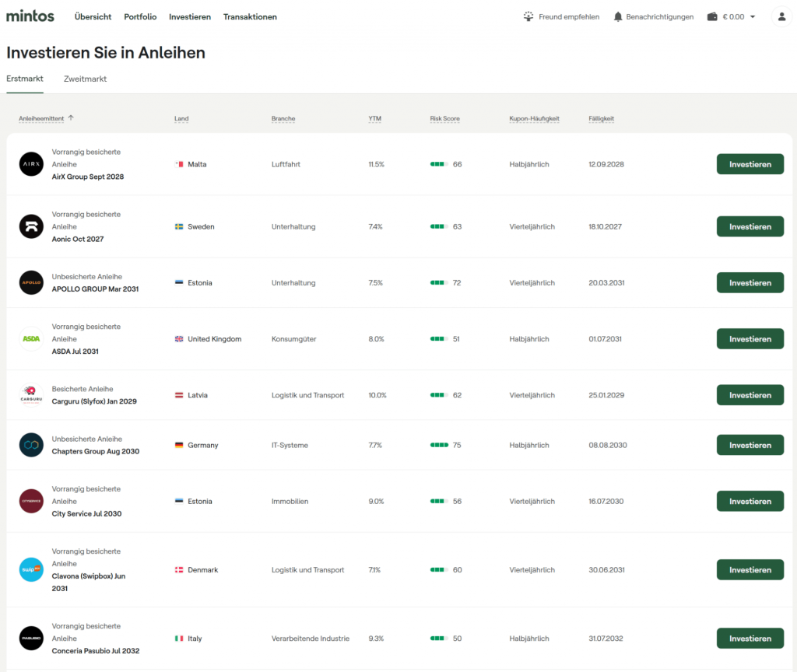Open AirX Group Sept 2028 bond name
797x672 pixels.
[x=88, y=177]
